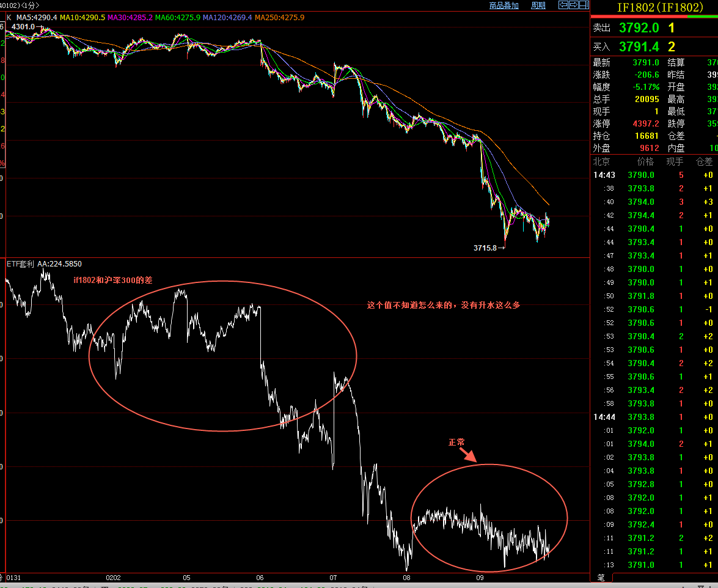
Task: Click the right arrow navigation icon
Action: (x=573, y=5)
